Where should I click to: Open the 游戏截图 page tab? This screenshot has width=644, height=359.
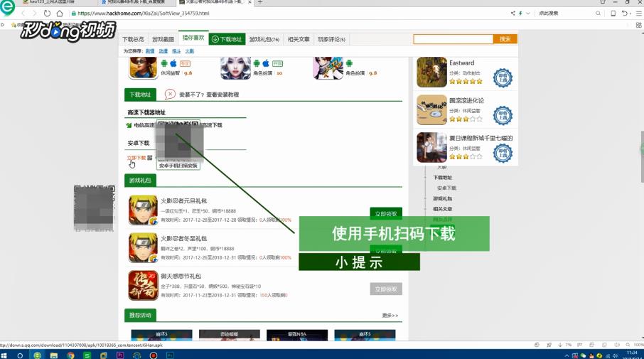163,39
